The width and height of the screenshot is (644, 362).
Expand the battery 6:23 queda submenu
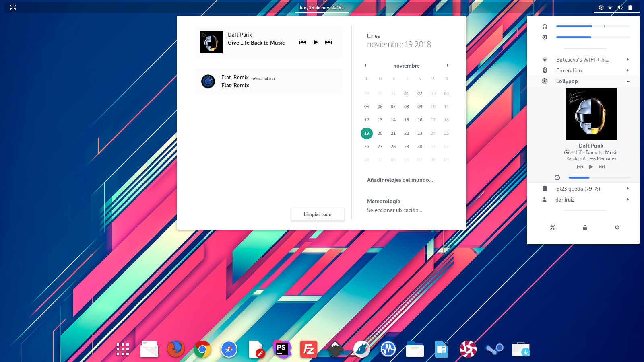pos(627,189)
